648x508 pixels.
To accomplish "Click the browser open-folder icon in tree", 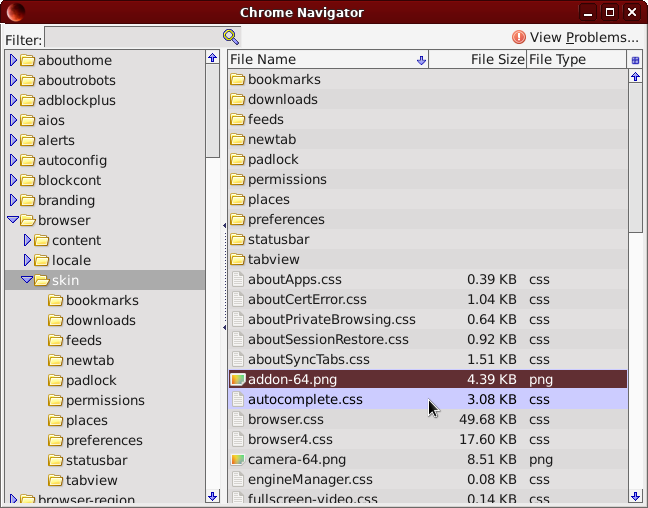I will pos(28,220).
